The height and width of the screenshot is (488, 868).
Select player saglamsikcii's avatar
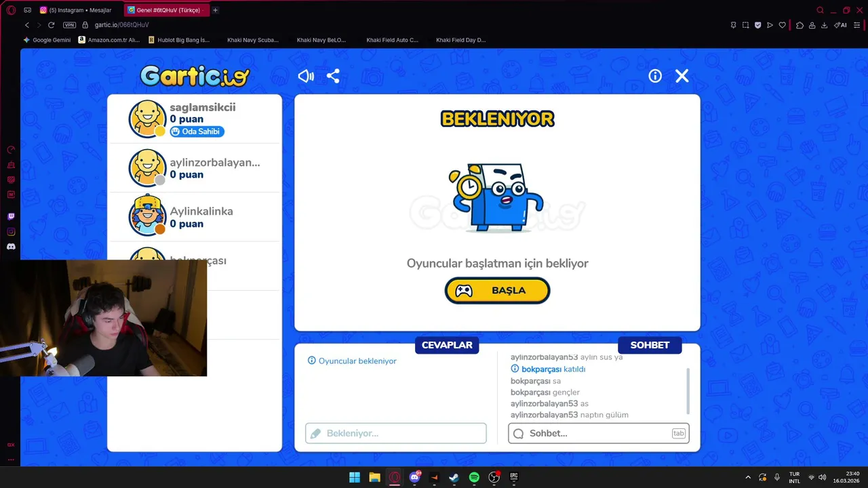click(x=147, y=119)
